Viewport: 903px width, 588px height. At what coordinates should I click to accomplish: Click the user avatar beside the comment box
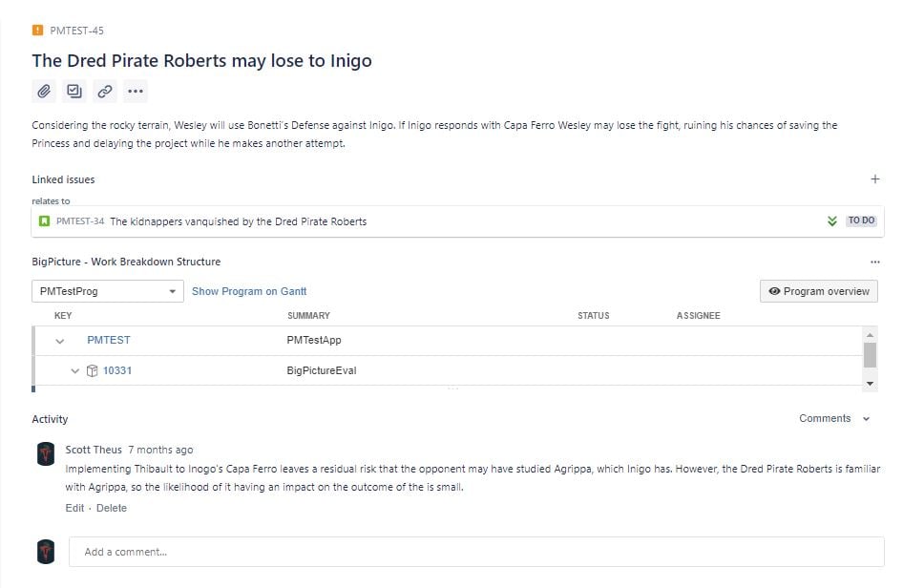[x=46, y=552]
